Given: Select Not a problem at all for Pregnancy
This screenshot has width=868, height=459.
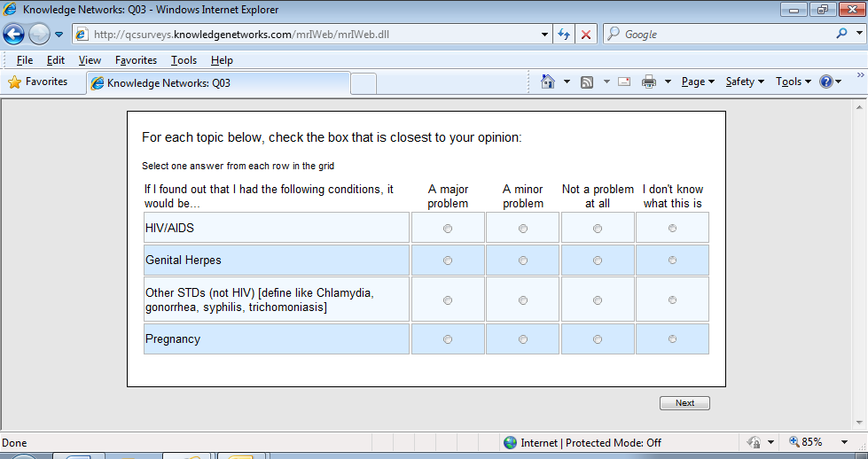Looking at the screenshot, I should click(598, 339).
